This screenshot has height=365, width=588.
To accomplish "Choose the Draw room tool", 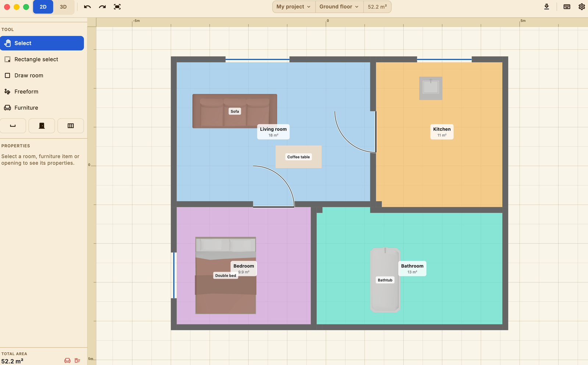I will pos(42,75).
